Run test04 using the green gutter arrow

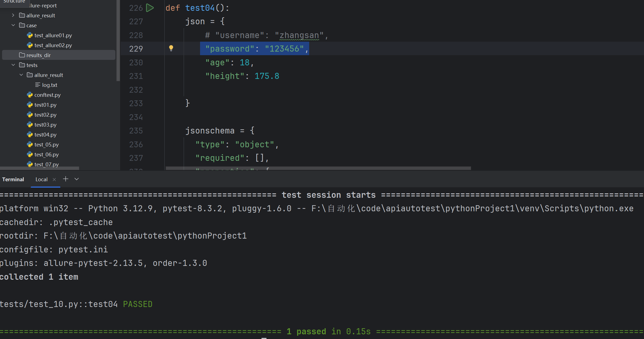(150, 8)
